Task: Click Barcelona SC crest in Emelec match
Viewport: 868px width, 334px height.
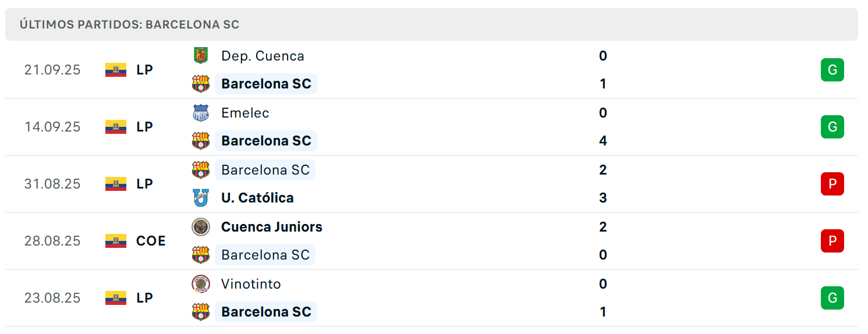Action: 201,141
